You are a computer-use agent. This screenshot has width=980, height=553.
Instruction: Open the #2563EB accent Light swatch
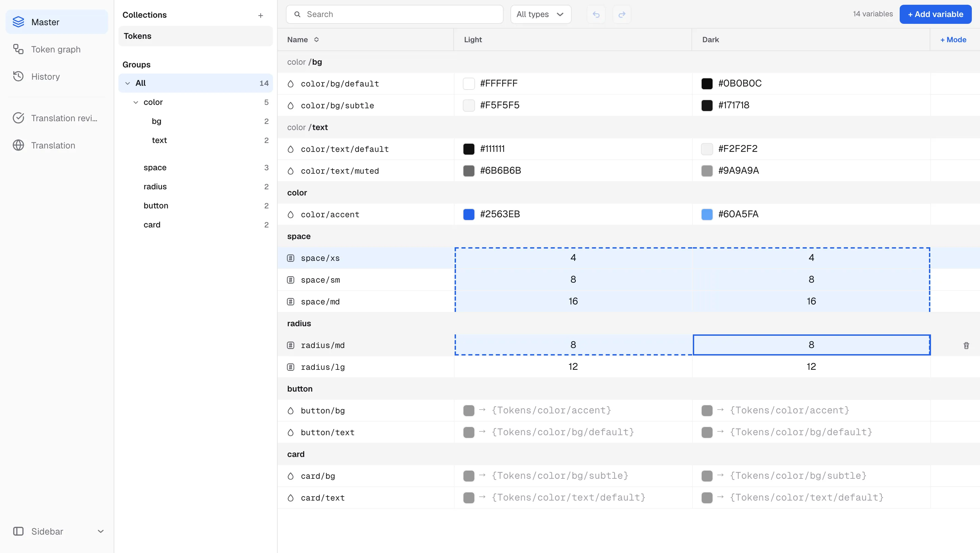click(x=469, y=214)
